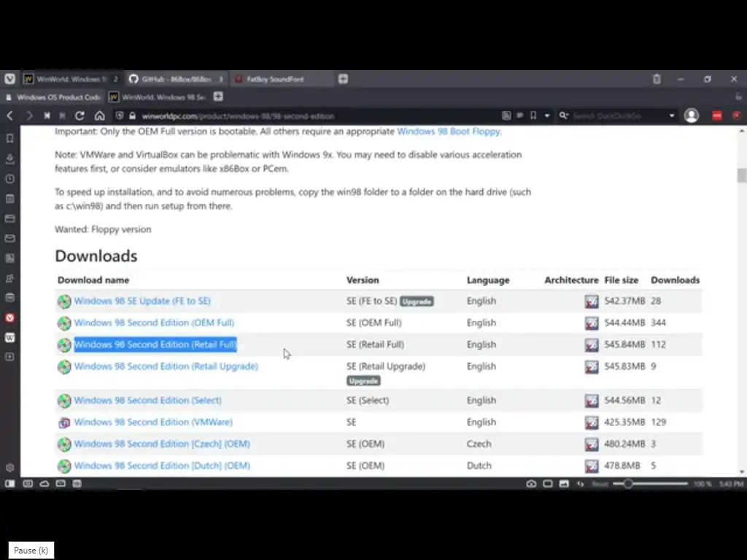The height and width of the screenshot is (560, 747).
Task: Reload the current page
Action: [80, 116]
